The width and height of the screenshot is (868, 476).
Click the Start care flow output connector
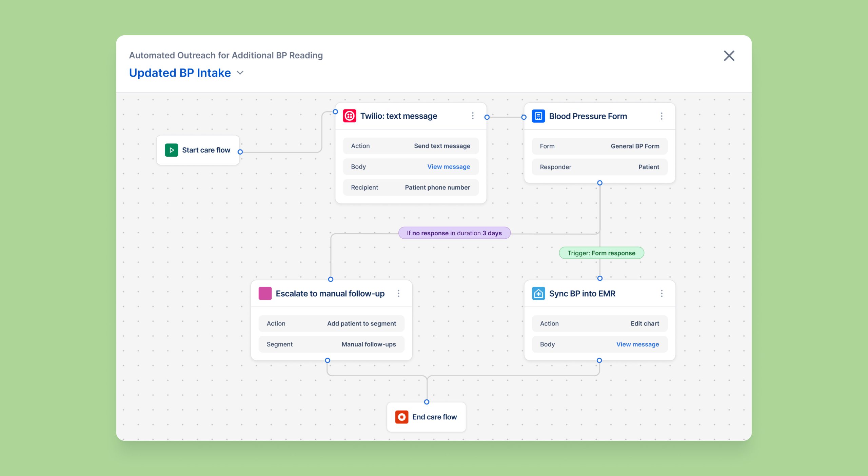240,152
